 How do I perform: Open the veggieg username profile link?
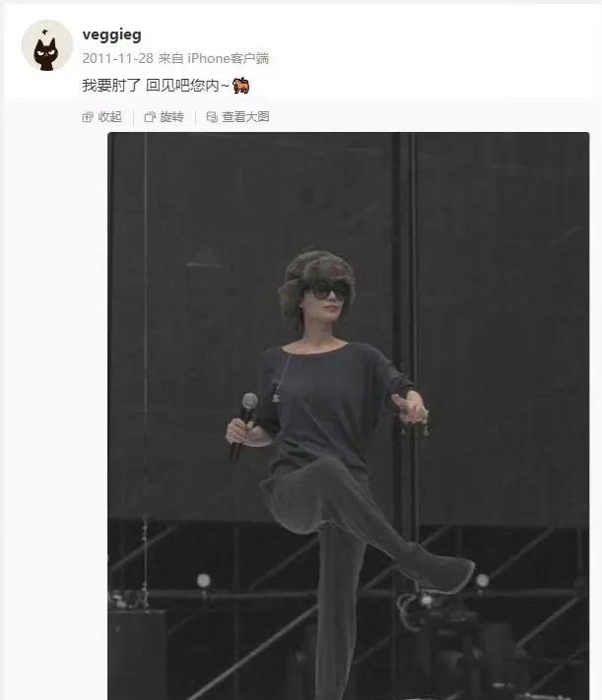(x=111, y=34)
